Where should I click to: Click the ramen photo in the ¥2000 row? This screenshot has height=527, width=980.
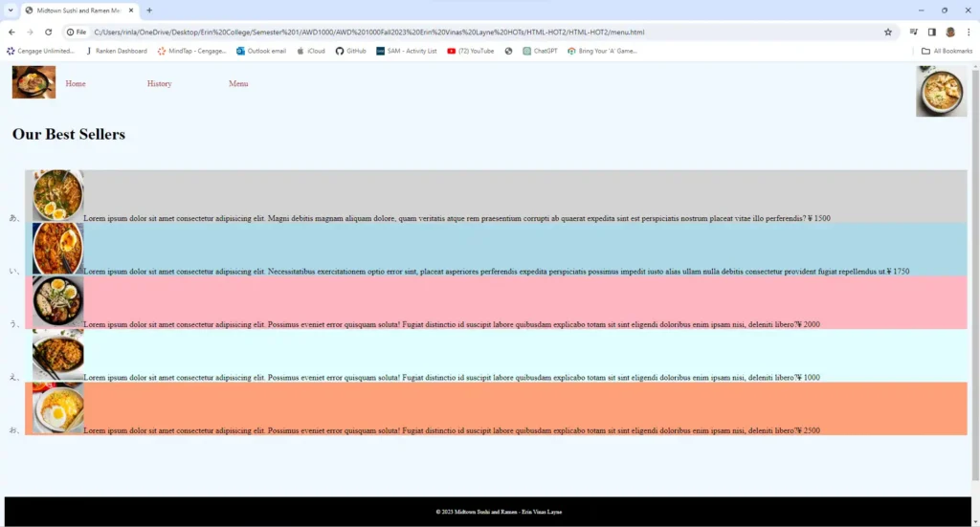click(x=58, y=301)
